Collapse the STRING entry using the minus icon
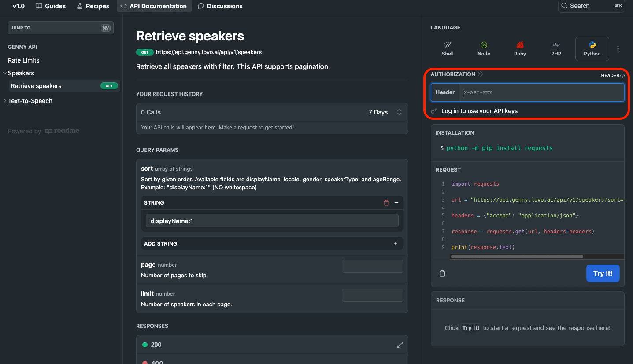This screenshot has width=633, height=364. [x=396, y=202]
